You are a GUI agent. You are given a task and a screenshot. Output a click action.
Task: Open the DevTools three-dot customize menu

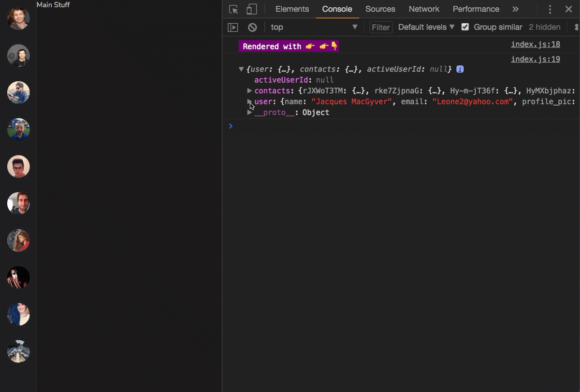[x=550, y=9]
